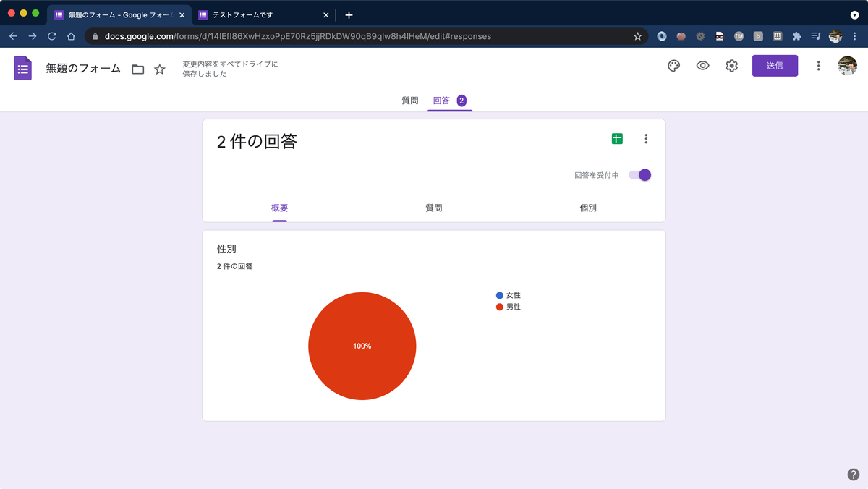
Task: Toggle 回答を受付中 switch off
Action: tap(640, 175)
